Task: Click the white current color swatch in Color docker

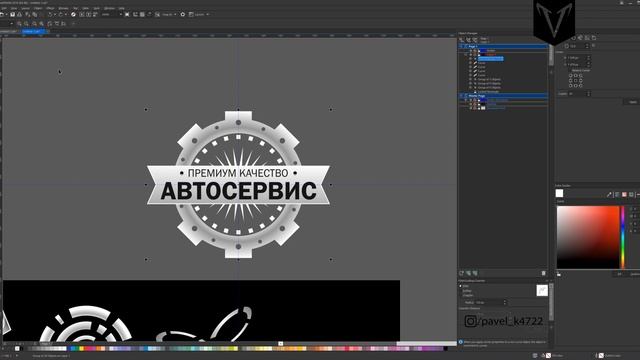Action: click(x=559, y=193)
